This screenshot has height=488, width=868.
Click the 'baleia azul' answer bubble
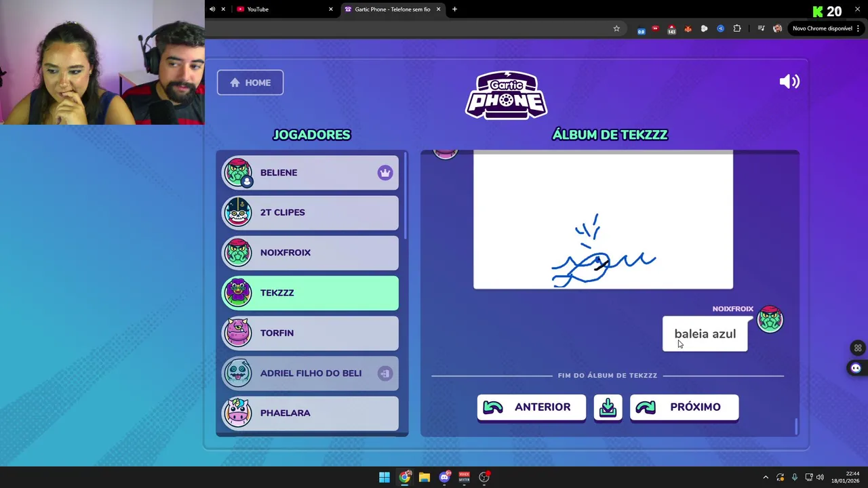point(705,334)
